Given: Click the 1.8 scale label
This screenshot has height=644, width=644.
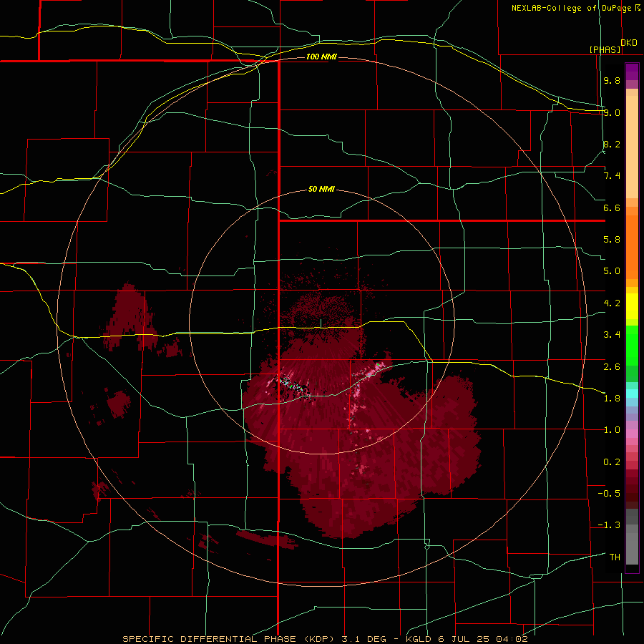Looking at the screenshot, I should point(612,399).
